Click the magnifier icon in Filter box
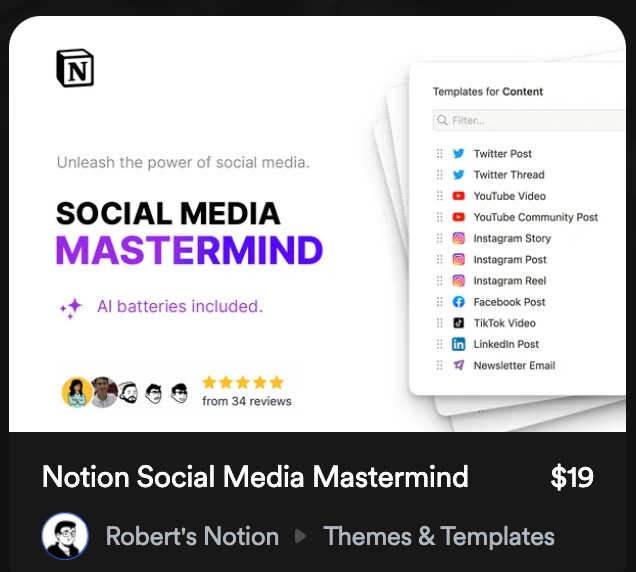The width and height of the screenshot is (636, 572). click(442, 121)
